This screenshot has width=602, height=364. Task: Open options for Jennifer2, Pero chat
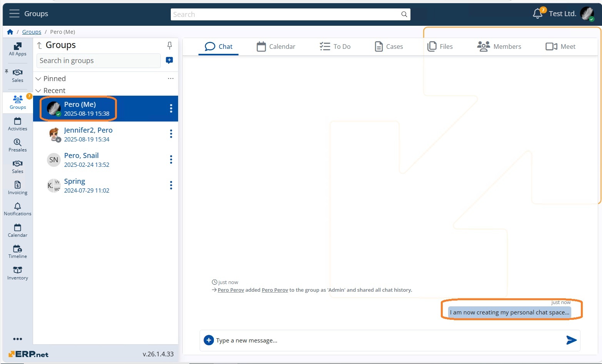coord(171,134)
